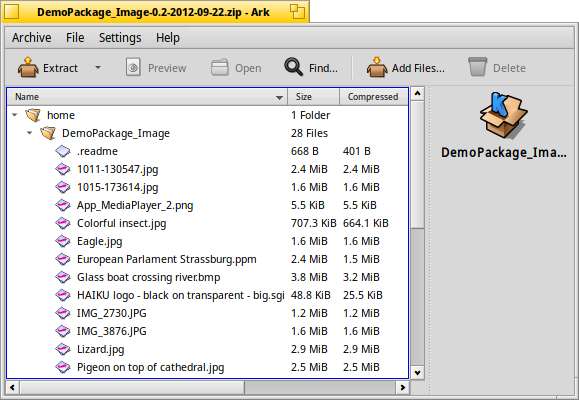This screenshot has width=579, height=400.
Task: Click the Find magnifier icon
Action: 294,67
